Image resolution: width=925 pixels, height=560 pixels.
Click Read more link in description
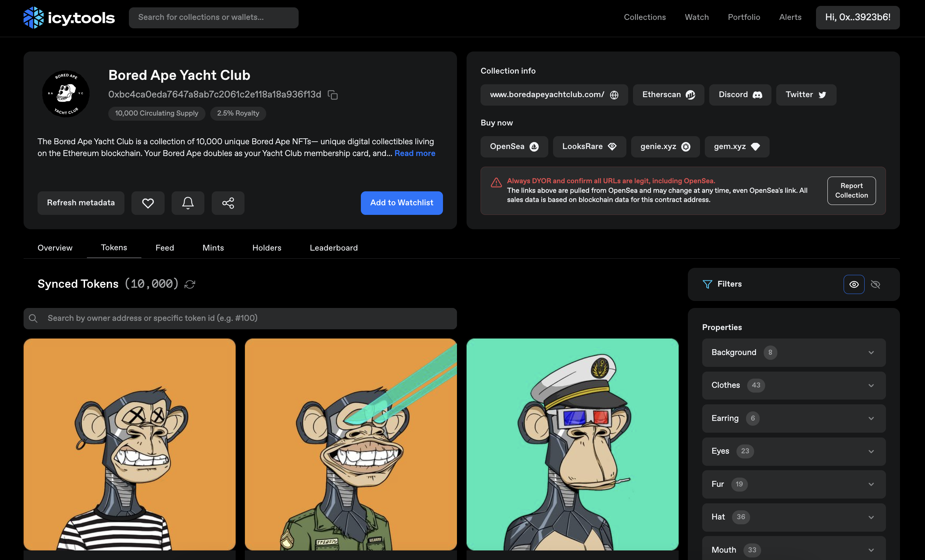pos(415,153)
